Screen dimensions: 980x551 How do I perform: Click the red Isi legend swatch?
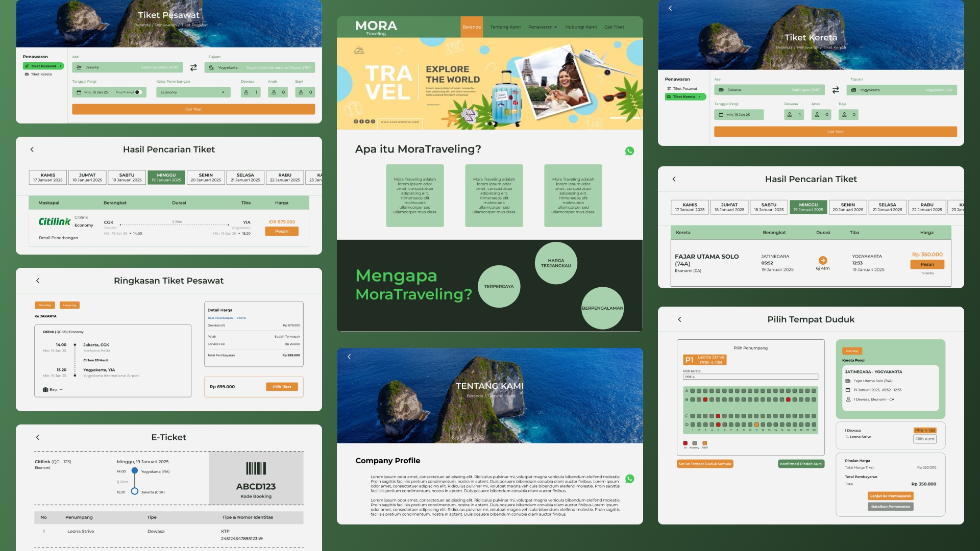pyautogui.click(x=685, y=443)
